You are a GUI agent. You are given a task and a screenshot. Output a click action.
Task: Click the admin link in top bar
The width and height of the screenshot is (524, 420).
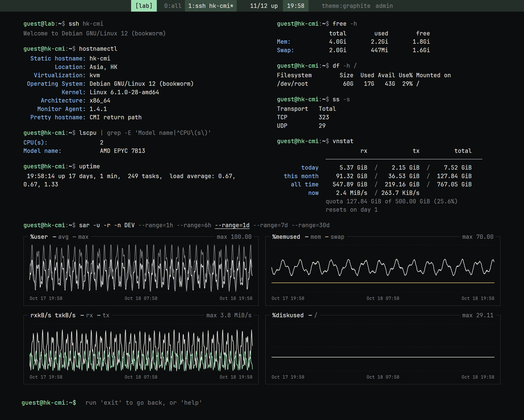384,6
